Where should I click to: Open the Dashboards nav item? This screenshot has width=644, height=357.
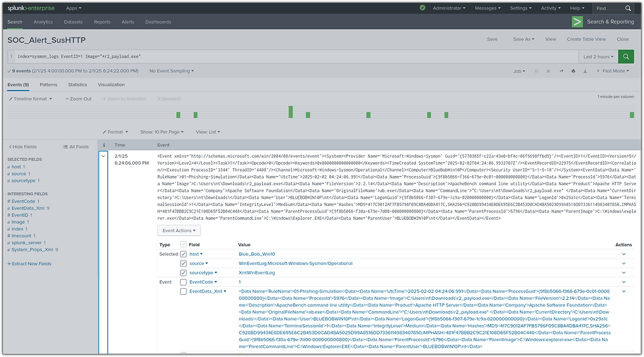click(x=158, y=22)
